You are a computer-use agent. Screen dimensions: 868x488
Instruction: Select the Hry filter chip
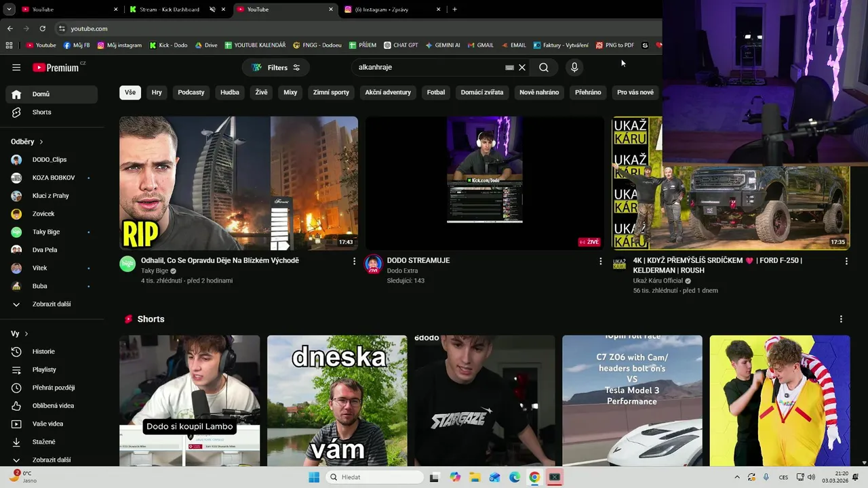157,92
